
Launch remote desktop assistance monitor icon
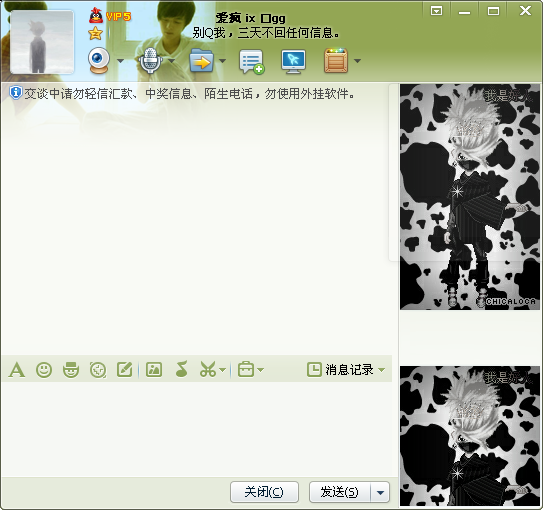(x=293, y=61)
